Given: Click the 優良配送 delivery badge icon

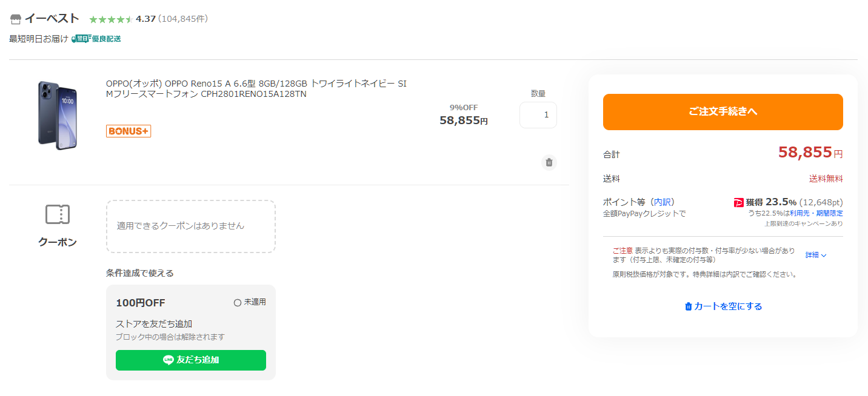Looking at the screenshot, I should [96, 39].
